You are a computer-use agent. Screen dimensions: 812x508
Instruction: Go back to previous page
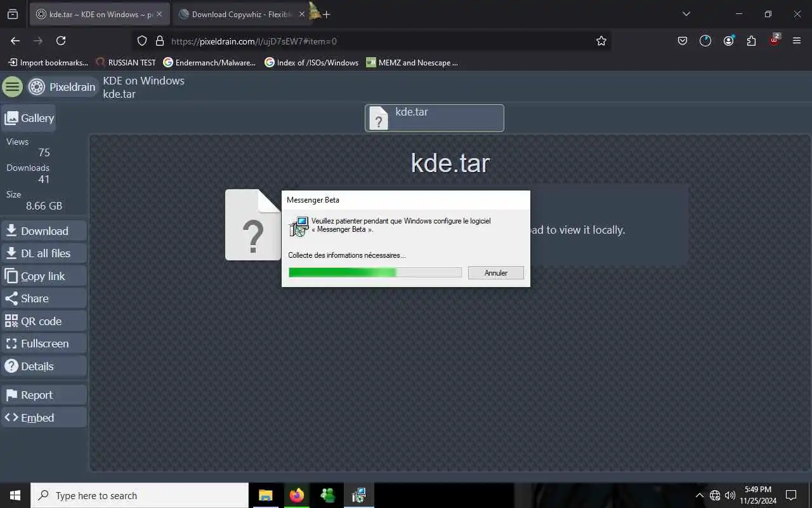(x=15, y=41)
